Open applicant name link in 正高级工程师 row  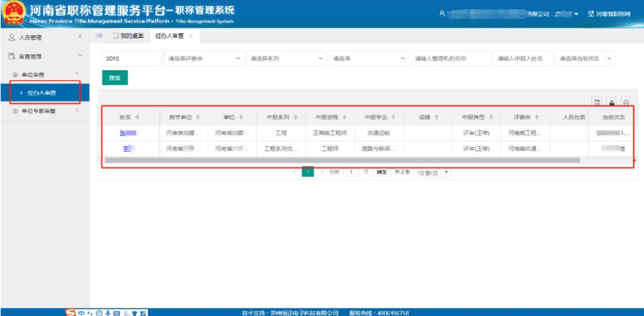tap(129, 133)
